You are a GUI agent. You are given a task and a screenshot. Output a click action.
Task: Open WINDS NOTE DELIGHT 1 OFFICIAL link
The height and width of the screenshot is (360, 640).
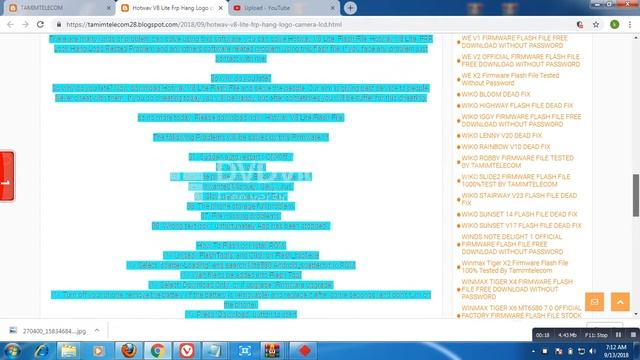(x=512, y=244)
